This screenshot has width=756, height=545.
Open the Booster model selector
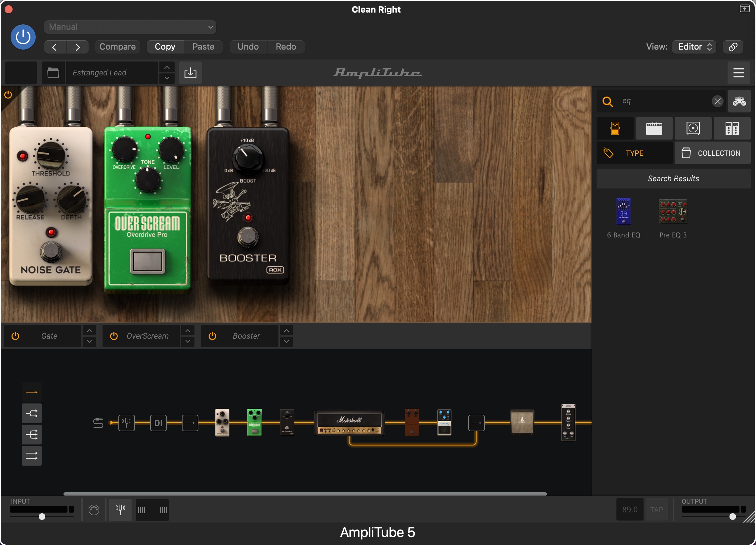[246, 336]
